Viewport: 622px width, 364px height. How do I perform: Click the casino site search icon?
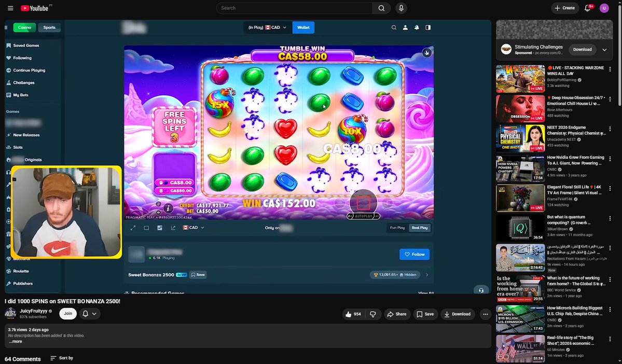click(394, 27)
